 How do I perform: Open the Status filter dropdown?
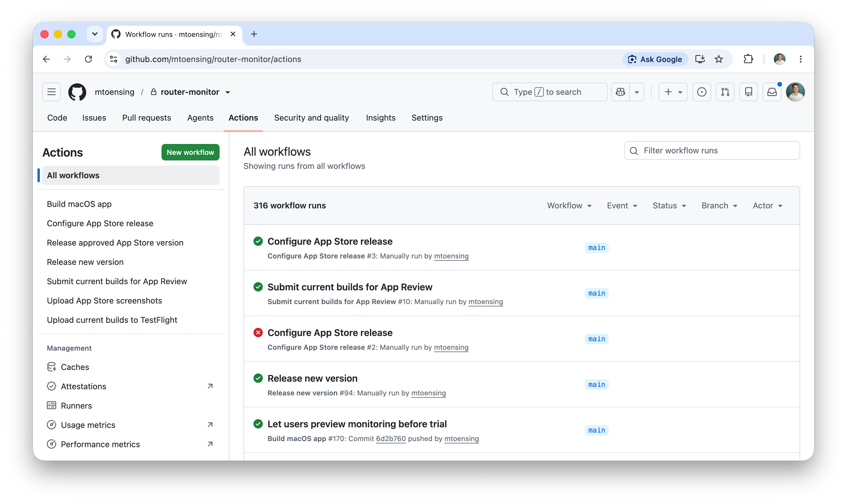point(669,205)
